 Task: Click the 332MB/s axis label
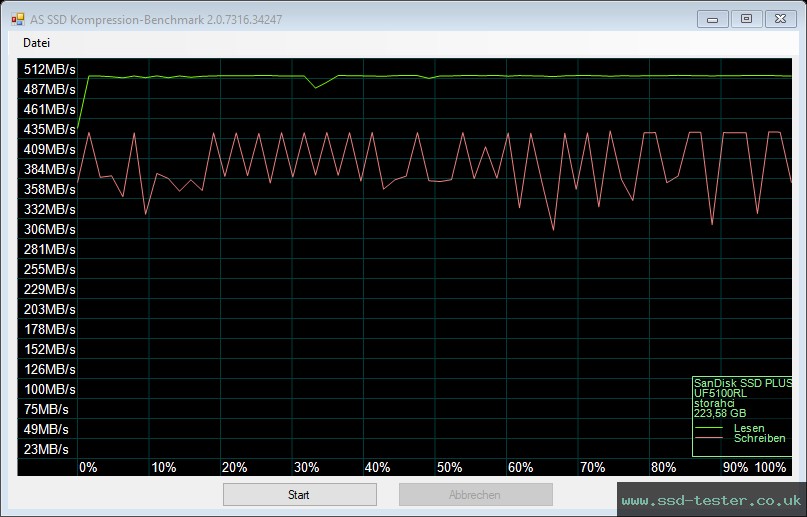(x=50, y=210)
